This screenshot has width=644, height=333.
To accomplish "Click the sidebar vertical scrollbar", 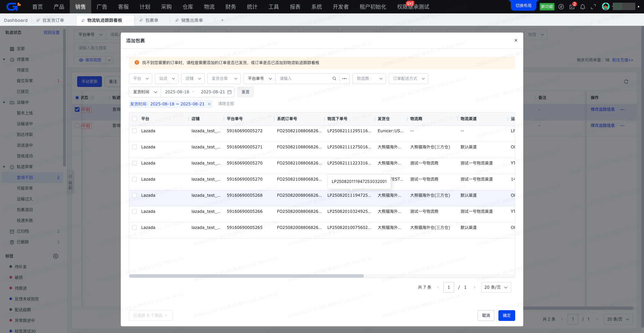I will (64, 97).
